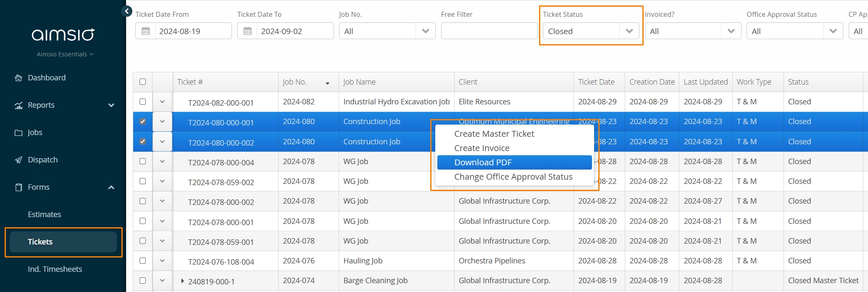Screen dimensions: 868x292
Task: Check the T2024-078-059-002 row checkbox
Action: pos(143,181)
